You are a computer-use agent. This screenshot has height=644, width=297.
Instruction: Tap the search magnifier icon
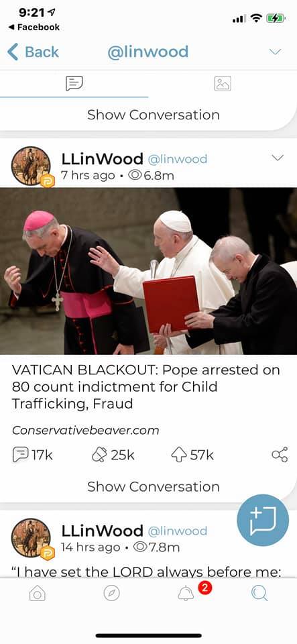[x=259, y=593]
